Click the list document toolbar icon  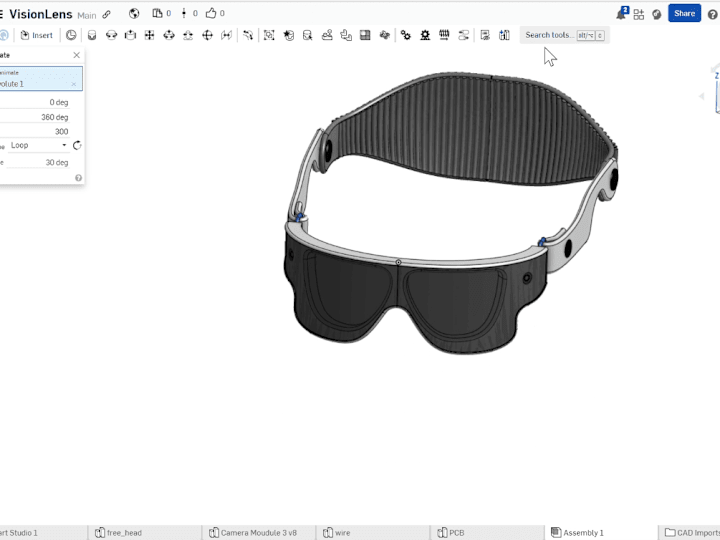(x=485, y=35)
